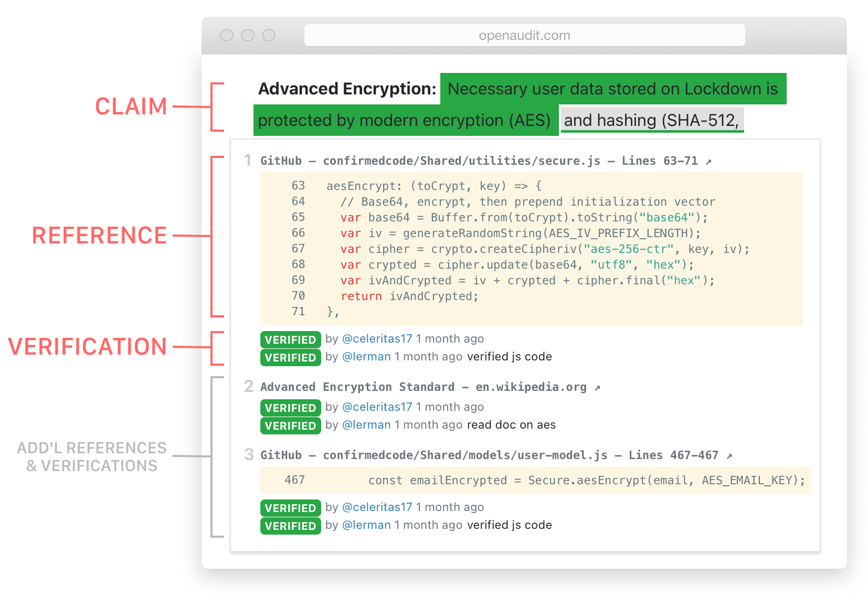Click the middle minimize window circle
868x596 pixels.
click(x=248, y=35)
